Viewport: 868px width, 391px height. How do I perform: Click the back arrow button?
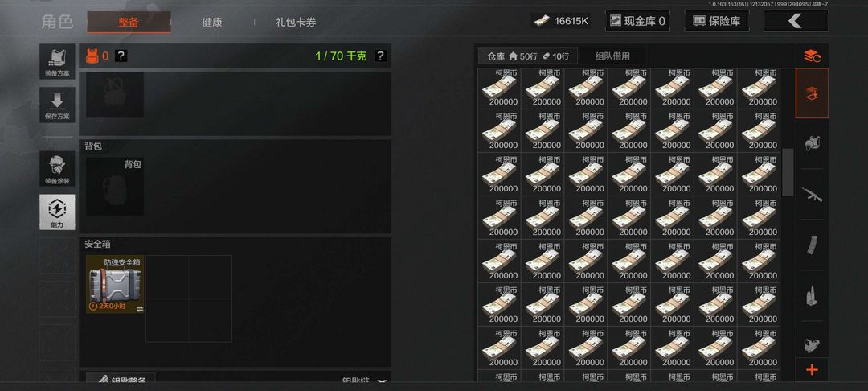tap(796, 21)
